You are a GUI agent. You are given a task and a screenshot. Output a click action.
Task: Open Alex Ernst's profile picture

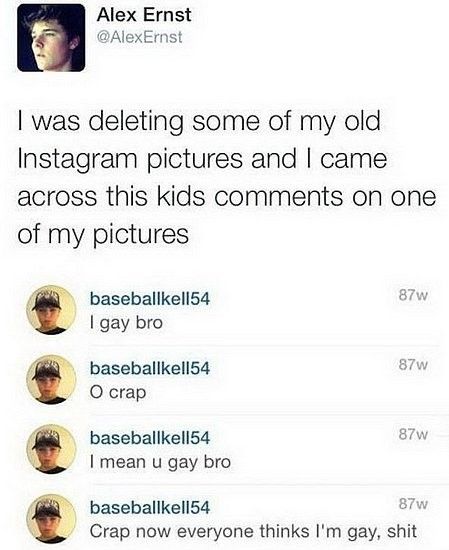coord(51,38)
